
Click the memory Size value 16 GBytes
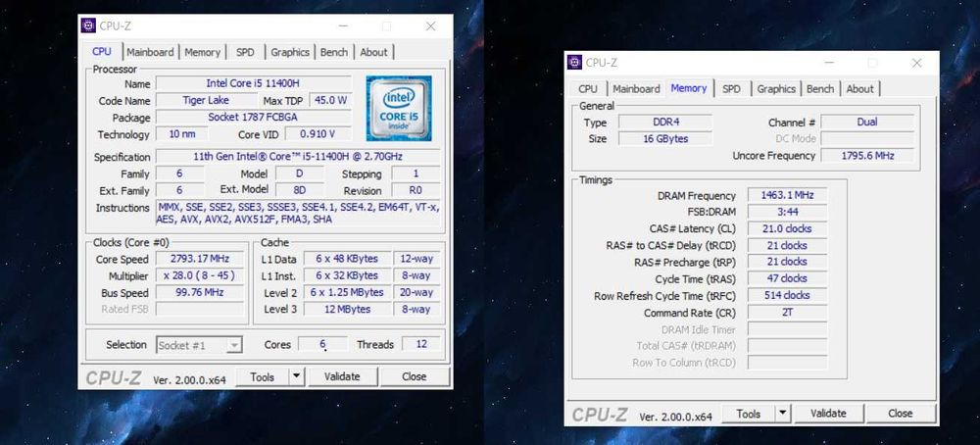(665, 139)
